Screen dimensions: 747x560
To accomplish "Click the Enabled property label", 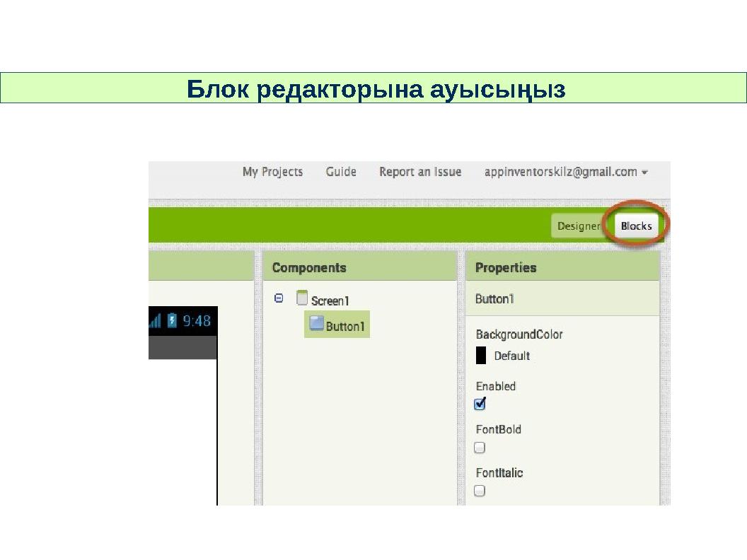I will click(x=495, y=386).
